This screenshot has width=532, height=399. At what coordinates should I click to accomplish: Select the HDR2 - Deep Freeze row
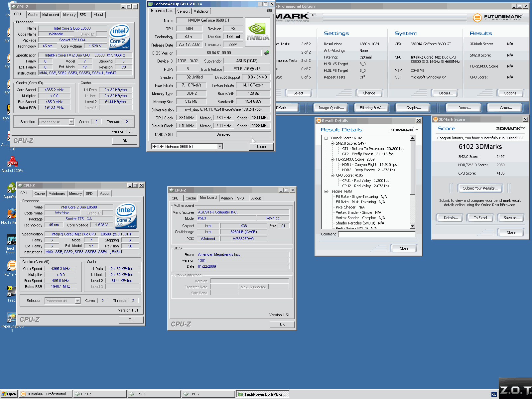368,170
